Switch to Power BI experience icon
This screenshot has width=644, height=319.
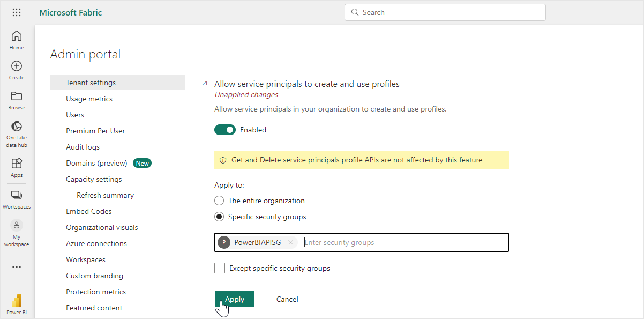(17, 305)
